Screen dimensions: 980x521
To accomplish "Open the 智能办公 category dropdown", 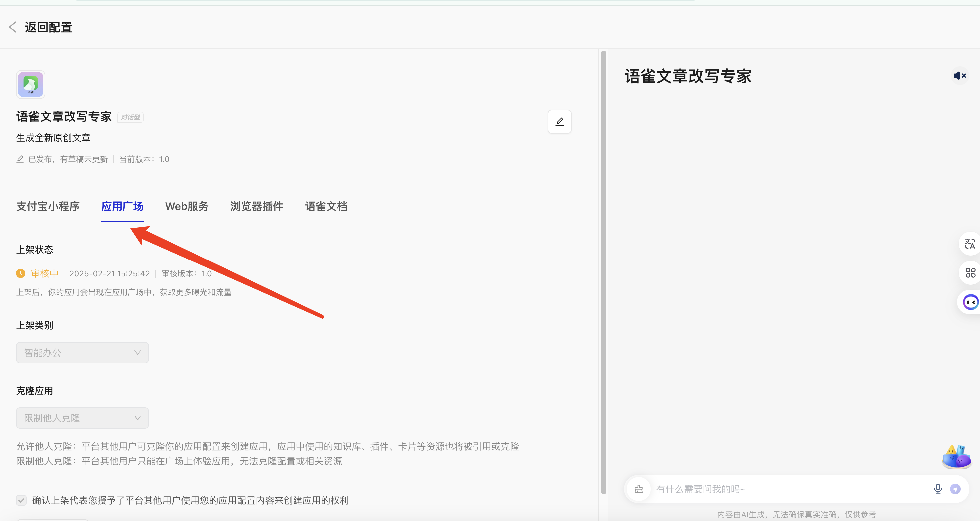I will tap(82, 353).
